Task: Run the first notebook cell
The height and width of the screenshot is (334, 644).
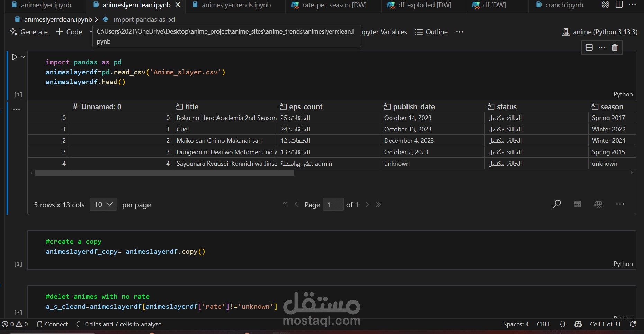Action: point(14,57)
